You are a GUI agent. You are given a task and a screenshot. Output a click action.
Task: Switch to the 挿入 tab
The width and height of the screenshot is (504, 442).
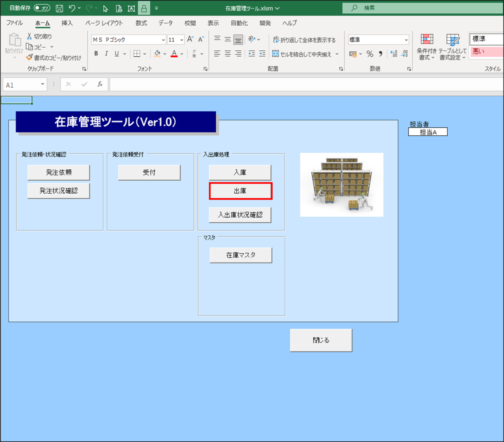[67, 23]
